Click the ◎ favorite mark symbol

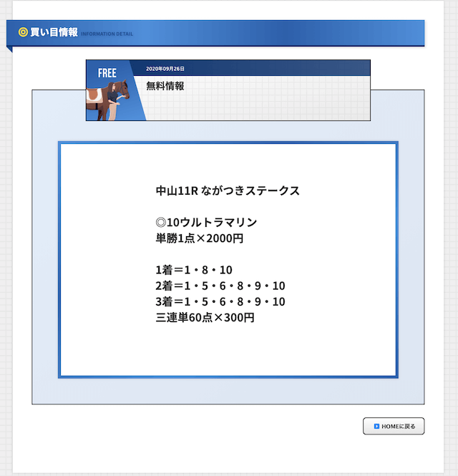pyautogui.click(x=160, y=223)
